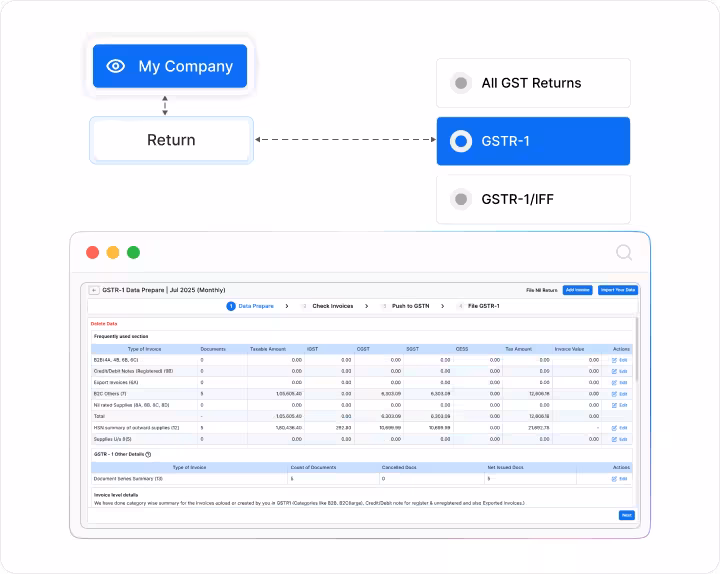The image size is (720, 574).
Task: Open the File GSTR-1 step
Action: pos(479,306)
